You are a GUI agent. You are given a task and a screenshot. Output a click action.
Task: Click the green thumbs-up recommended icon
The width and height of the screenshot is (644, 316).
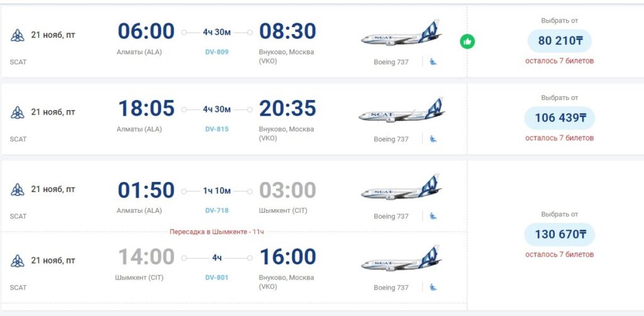pos(467,42)
